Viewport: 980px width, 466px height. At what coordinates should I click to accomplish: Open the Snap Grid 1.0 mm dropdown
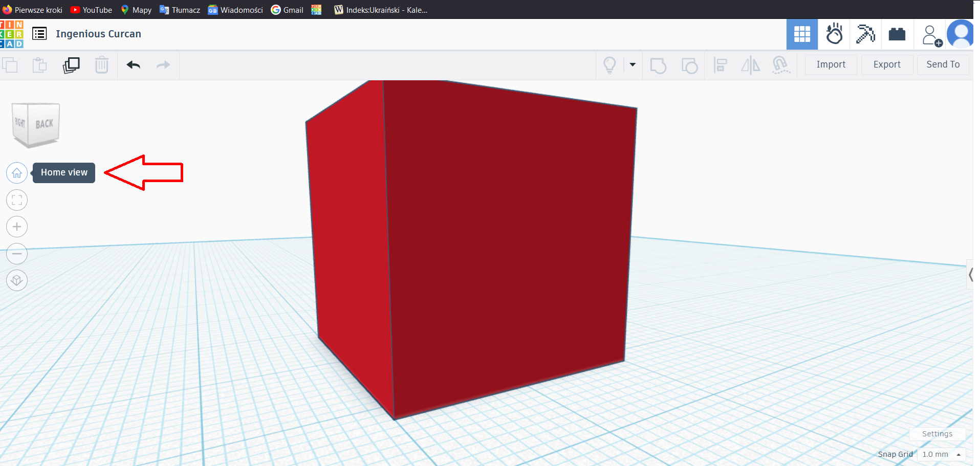(x=941, y=454)
